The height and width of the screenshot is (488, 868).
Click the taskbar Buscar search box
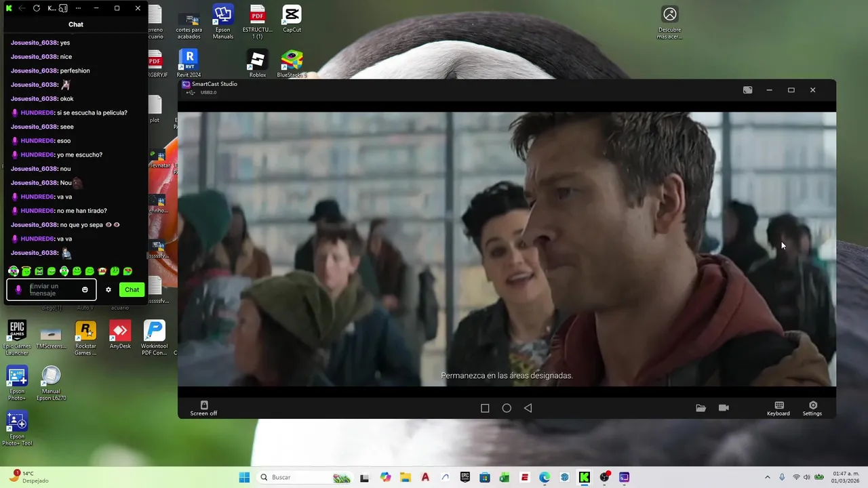point(304,477)
